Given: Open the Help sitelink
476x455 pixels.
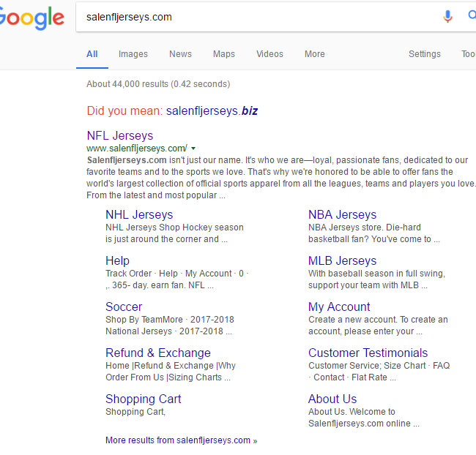Looking at the screenshot, I should (x=117, y=260).
